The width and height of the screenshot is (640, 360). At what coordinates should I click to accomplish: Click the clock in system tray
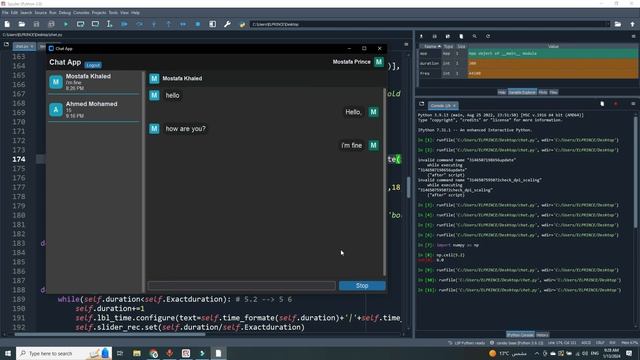[x=611, y=353]
